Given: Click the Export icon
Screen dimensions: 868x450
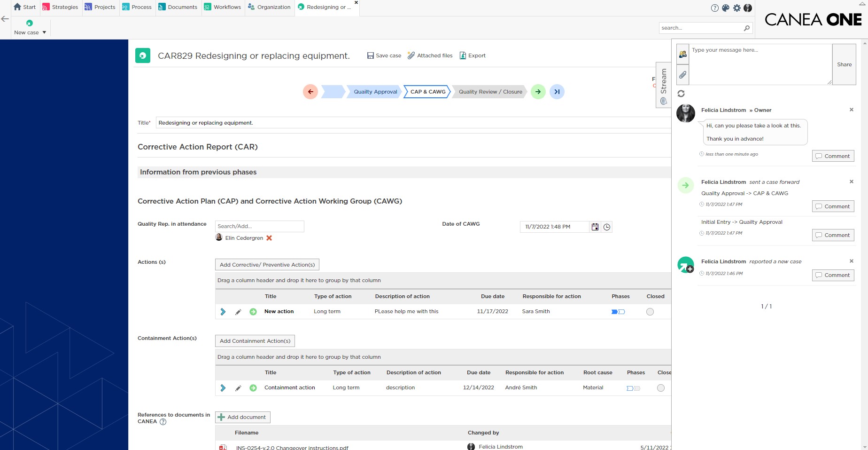Looking at the screenshot, I should (462, 55).
